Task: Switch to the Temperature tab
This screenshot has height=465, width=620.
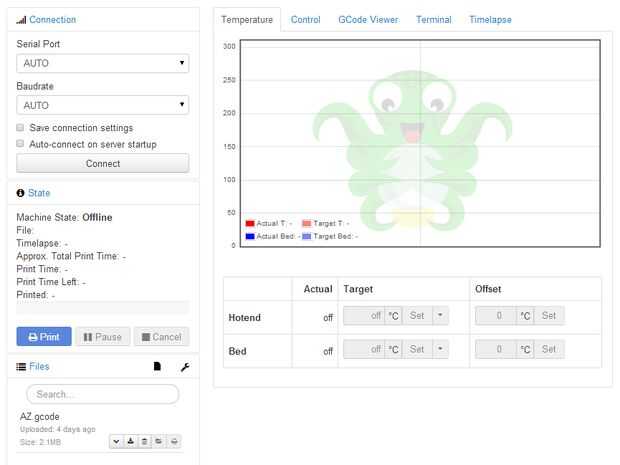Action: point(247,19)
